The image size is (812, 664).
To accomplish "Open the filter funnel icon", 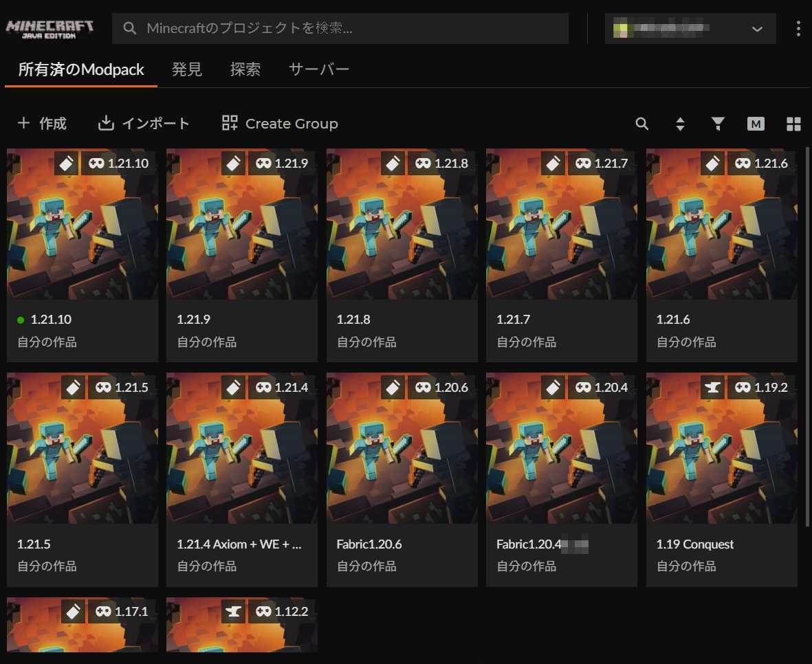I will pyautogui.click(x=718, y=124).
